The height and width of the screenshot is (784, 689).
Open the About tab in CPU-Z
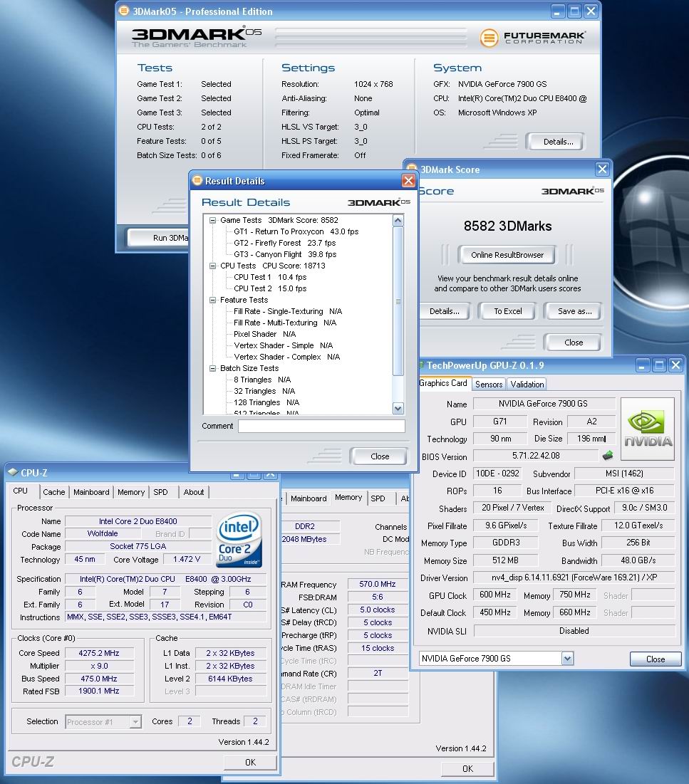tap(194, 492)
